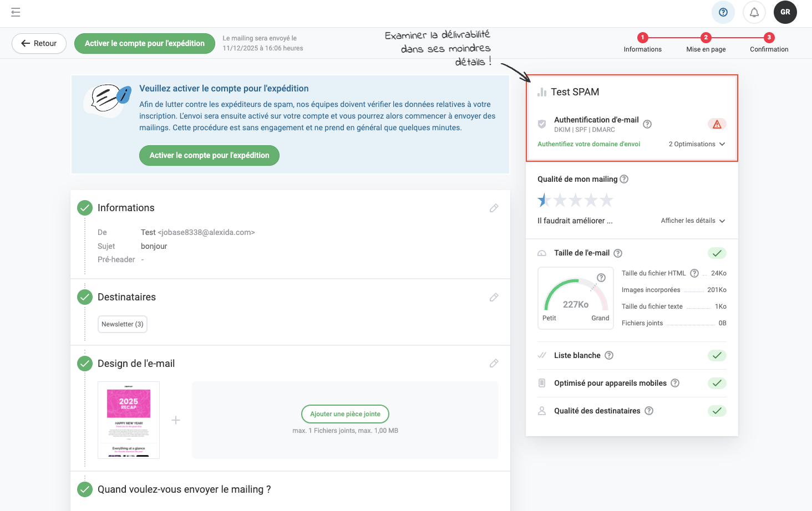The height and width of the screenshot is (511, 812).
Task: Click the Liste blanche green checkmark
Action: pyautogui.click(x=717, y=355)
